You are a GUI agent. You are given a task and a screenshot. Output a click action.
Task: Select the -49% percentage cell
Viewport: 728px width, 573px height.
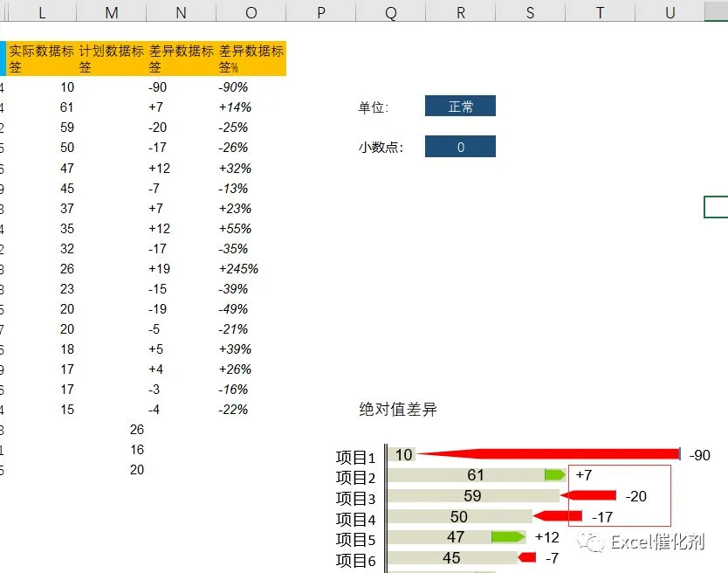pos(251,309)
